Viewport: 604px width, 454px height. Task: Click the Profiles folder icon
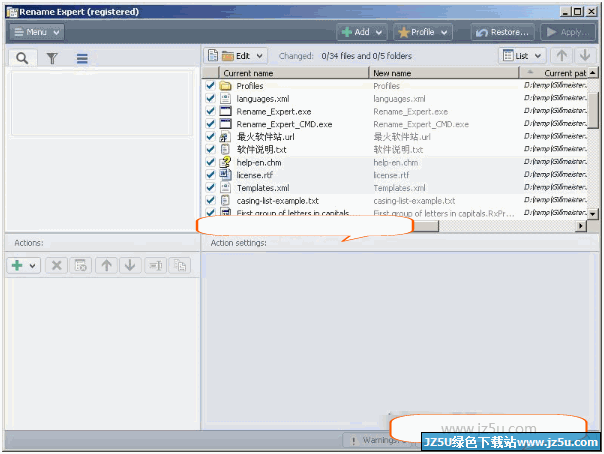click(225, 85)
